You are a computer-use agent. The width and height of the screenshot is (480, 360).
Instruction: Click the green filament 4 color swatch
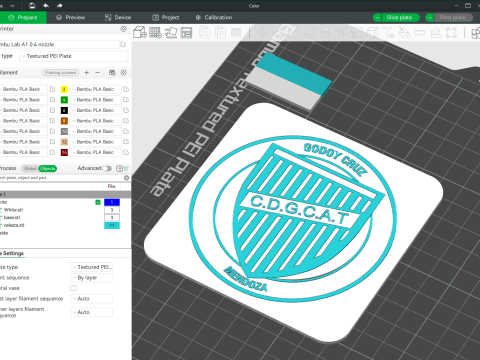(x=64, y=100)
